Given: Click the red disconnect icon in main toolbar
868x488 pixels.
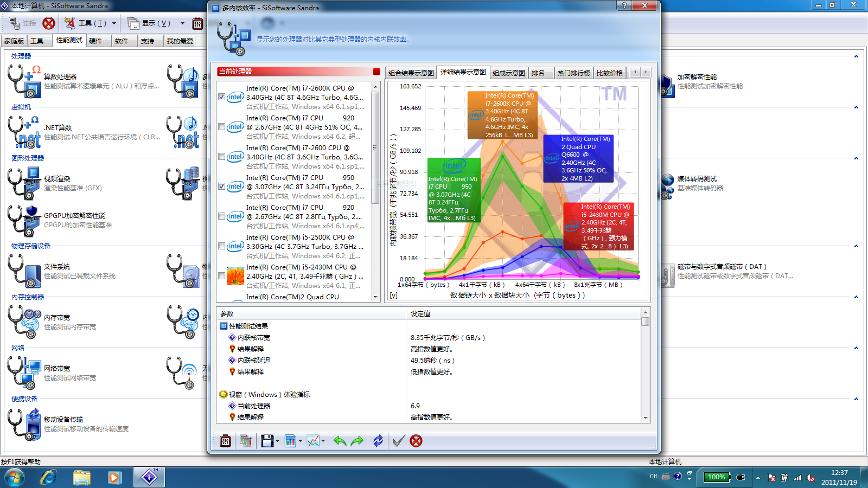Looking at the screenshot, I should (49, 23).
